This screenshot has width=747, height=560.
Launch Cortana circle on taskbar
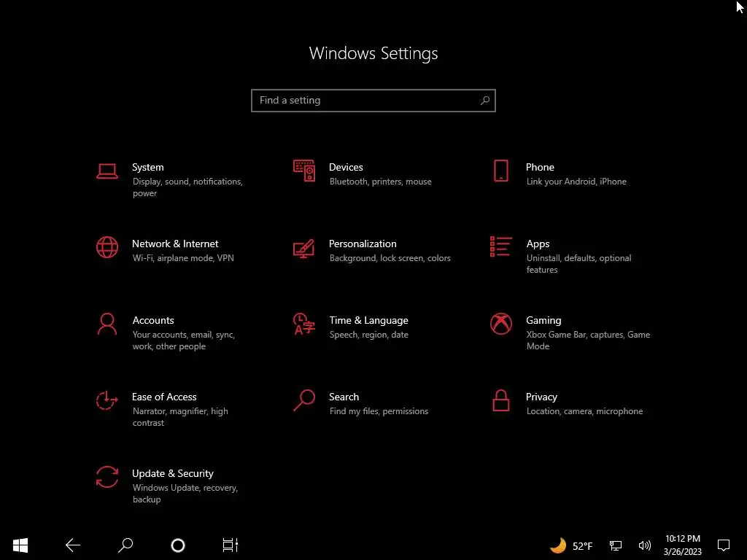tap(178, 545)
